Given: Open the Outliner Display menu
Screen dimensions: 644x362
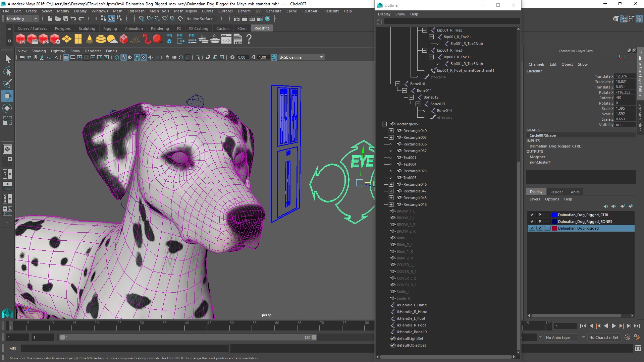Looking at the screenshot, I should pos(384,14).
